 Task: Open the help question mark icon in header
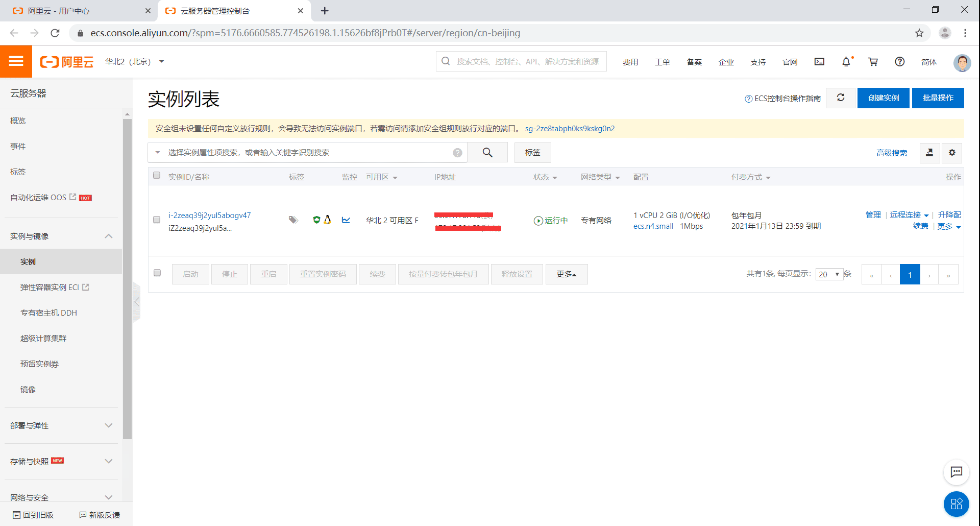(x=900, y=61)
